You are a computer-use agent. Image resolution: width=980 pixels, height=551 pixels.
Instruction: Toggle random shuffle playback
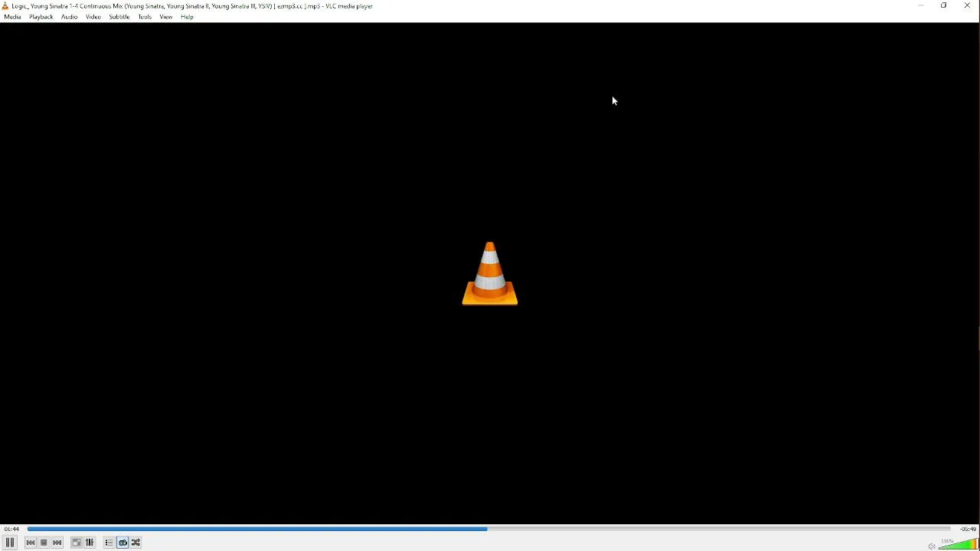click(137, 543)
